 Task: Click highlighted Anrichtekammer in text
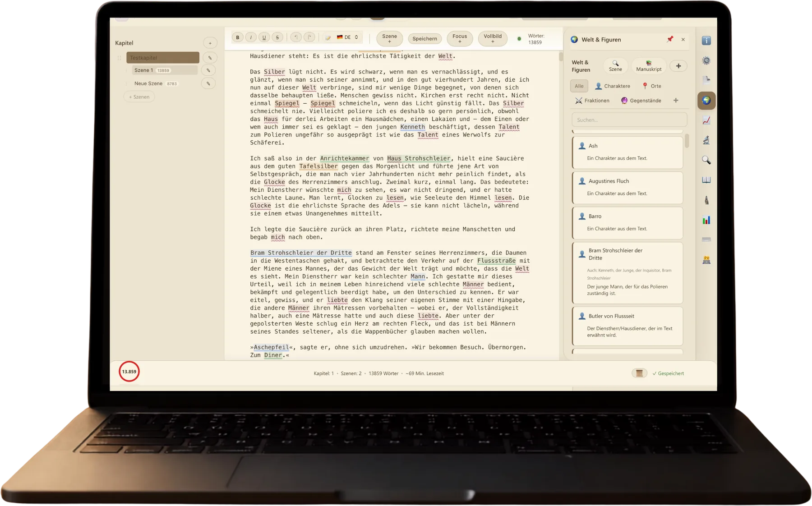coord(345,158)
